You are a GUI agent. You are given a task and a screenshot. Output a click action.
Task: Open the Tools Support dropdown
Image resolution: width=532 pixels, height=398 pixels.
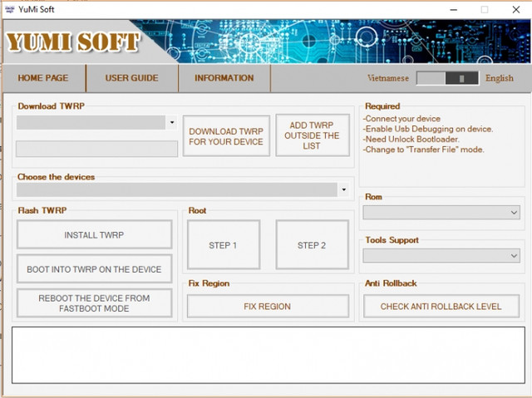coord(441,256)
